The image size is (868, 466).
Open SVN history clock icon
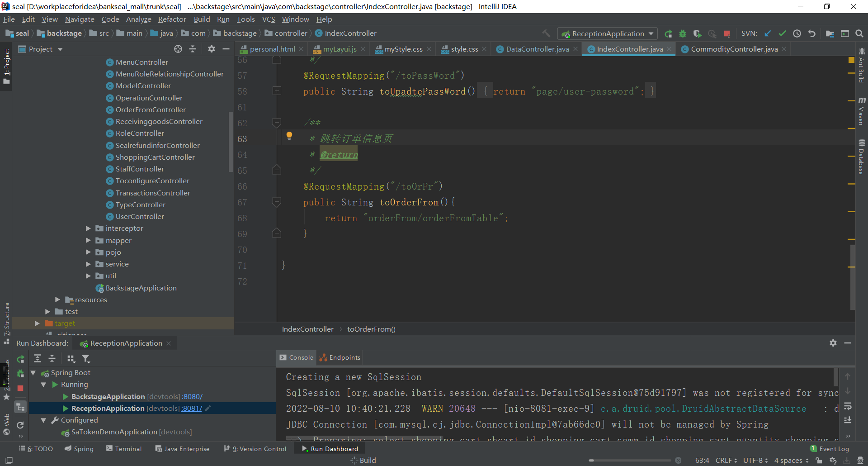pos(797,33)
